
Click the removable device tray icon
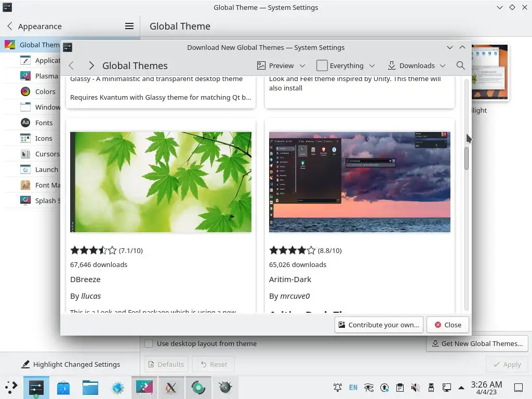click(x=431, y=388)
